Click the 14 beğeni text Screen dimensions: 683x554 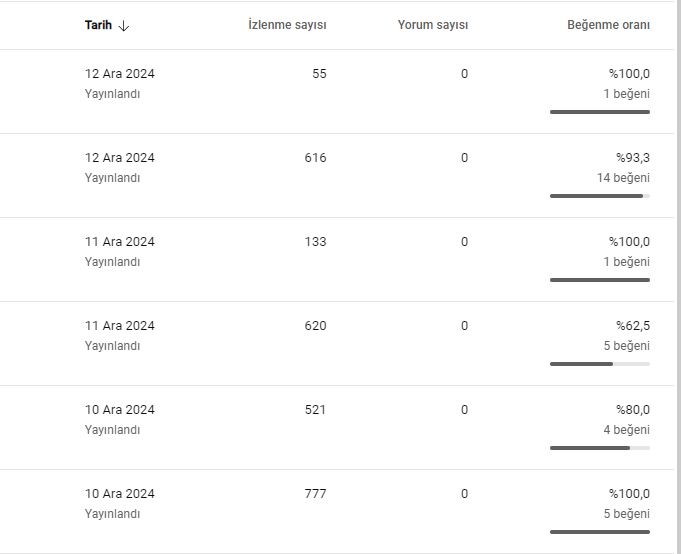coord(623,178)
